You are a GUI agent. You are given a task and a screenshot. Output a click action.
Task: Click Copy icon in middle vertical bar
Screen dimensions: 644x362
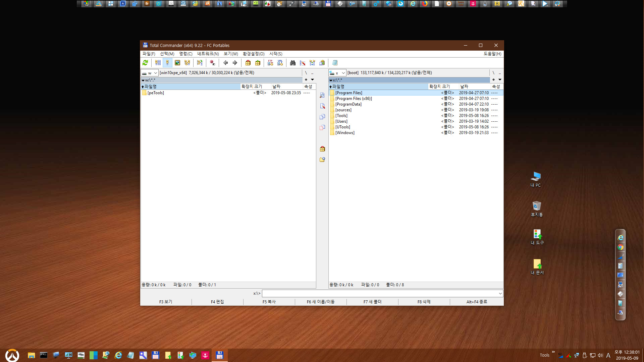pos(322,117)
